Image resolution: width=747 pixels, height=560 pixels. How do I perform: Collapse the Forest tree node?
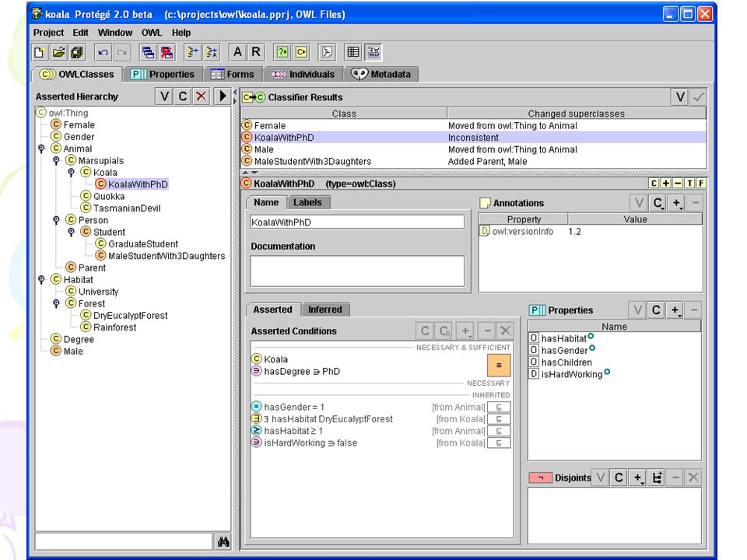point(56,303)
